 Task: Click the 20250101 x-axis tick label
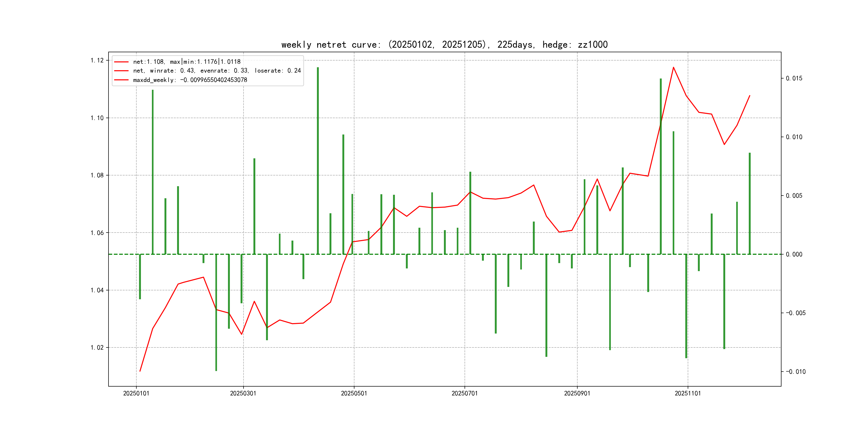[136, 393]
